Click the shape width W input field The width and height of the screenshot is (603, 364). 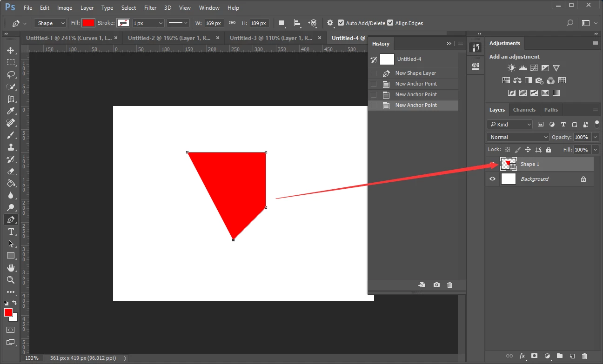[x=214, y=23]
